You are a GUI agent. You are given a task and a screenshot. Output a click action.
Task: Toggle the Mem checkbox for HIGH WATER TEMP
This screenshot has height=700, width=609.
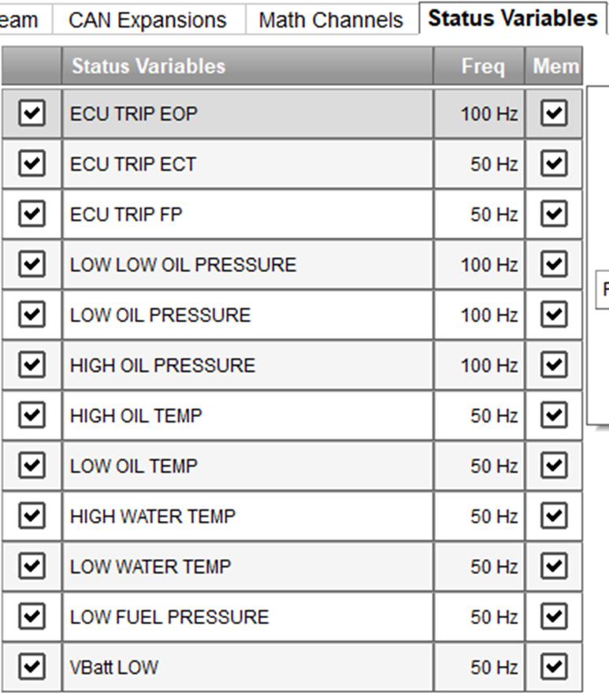click(554, 516)
